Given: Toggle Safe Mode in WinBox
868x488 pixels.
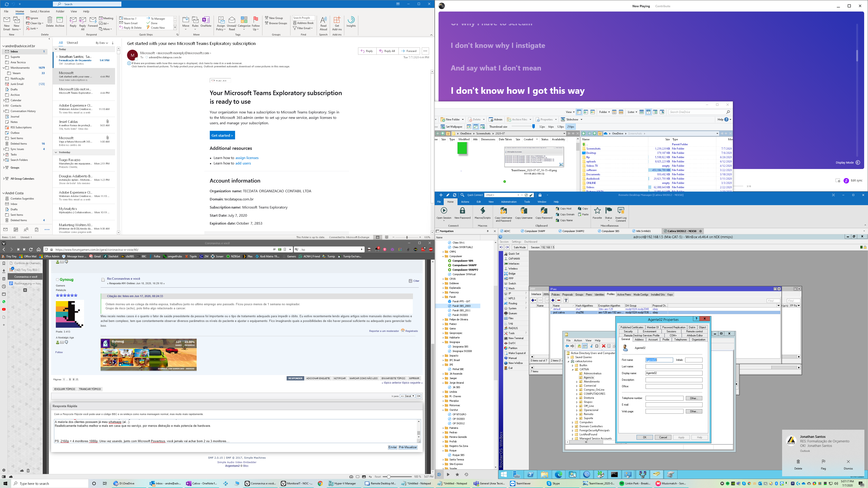Looking at the screenshot, I should pos(520,247).
